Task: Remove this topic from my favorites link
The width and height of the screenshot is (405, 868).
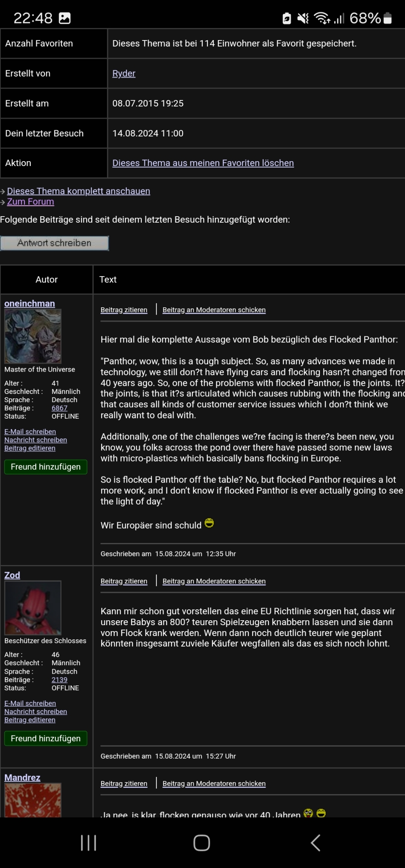Action: (203, 163)
